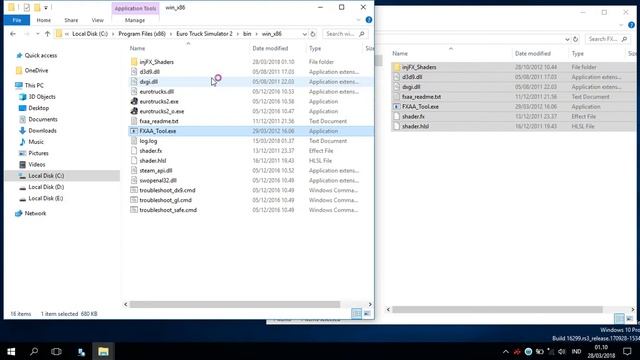Open the Manage ribbon tab
This screenshot has height=360, width=640.
[135, 20]
